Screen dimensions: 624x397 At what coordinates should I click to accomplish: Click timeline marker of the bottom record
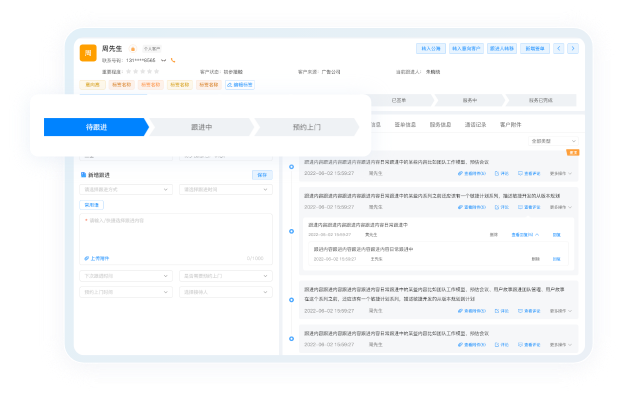(291, 339)
